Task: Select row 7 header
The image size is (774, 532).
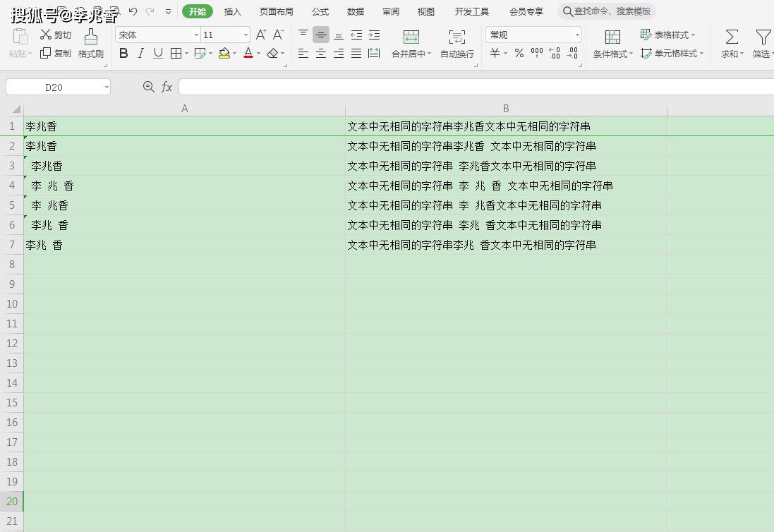Action: [x=12, y=245]
